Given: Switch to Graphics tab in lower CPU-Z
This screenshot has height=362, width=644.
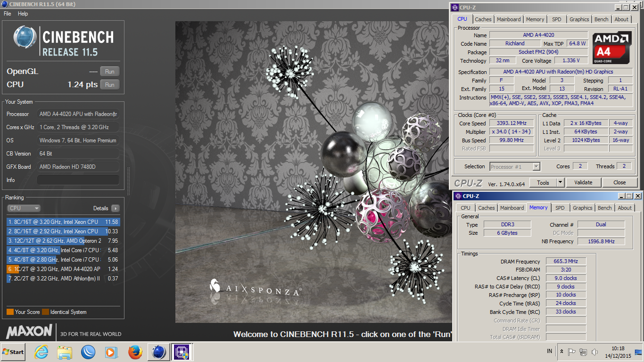Looking at the screenshot, I should 582,208.
